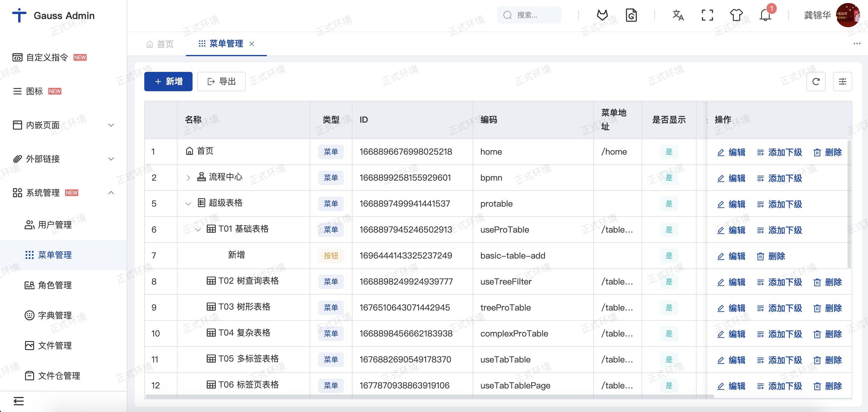Toggle 是否显示 for T01 基础表格
Image resolution: width=868 pixels, height=412 pixels.
tap(669, 230)
